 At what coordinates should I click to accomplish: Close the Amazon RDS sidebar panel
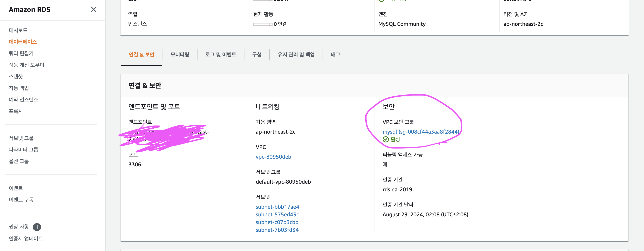click(93, 9)
